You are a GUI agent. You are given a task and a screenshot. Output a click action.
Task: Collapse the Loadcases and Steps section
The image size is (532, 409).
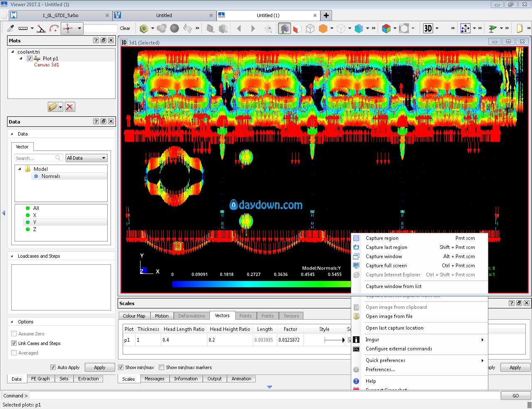pos(12,256)
